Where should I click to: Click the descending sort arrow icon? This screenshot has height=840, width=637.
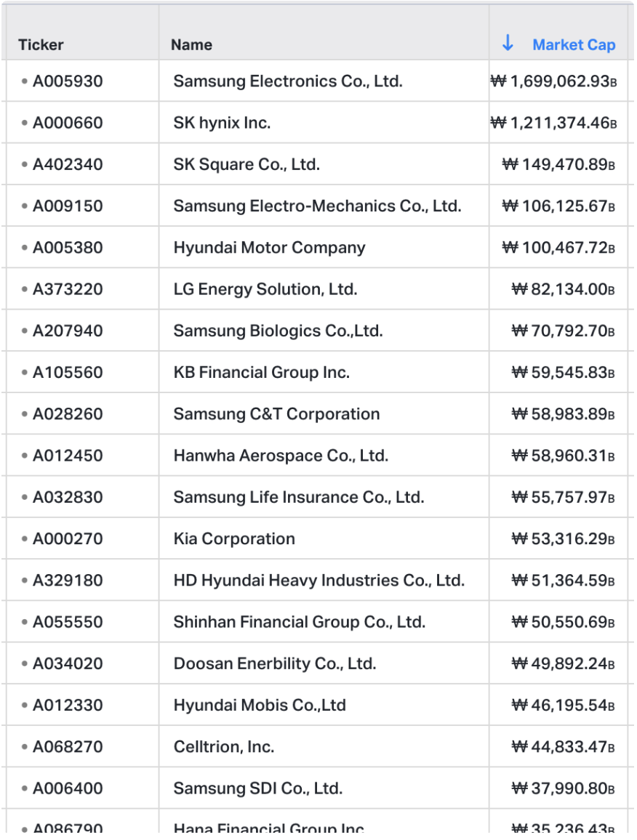pos(508,44)
